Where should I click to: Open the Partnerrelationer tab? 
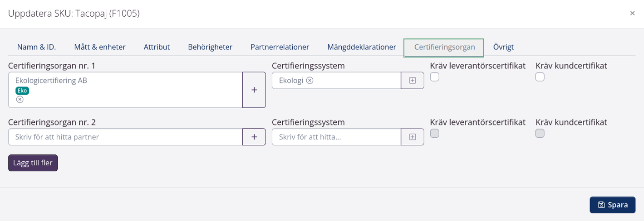[280, 47]
